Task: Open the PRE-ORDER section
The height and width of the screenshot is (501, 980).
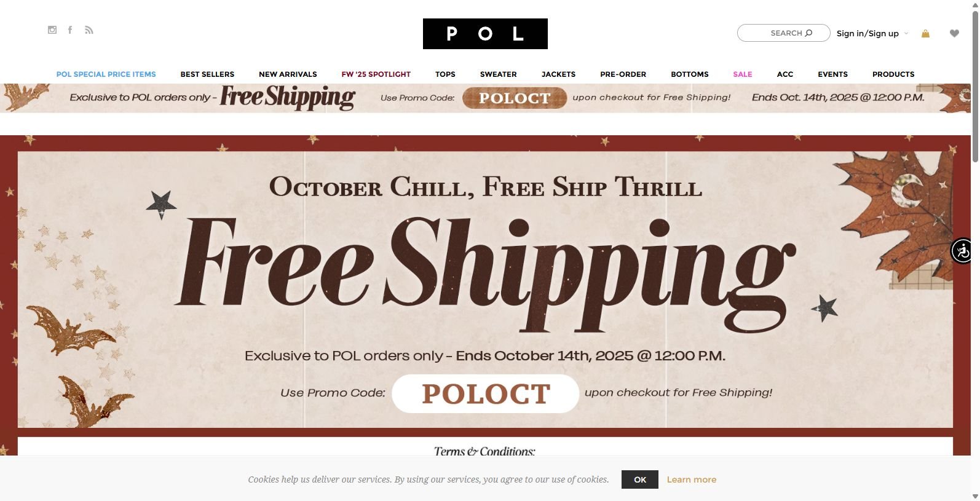Action: (x=623, y=74)
